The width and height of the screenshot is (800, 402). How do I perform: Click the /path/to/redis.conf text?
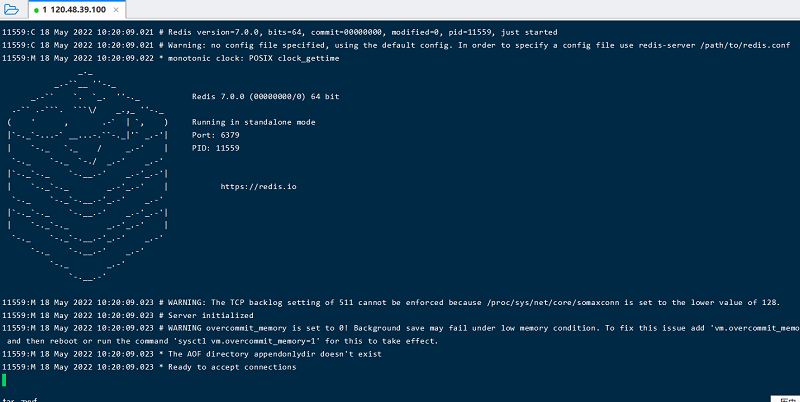click(x=745, y=45)
